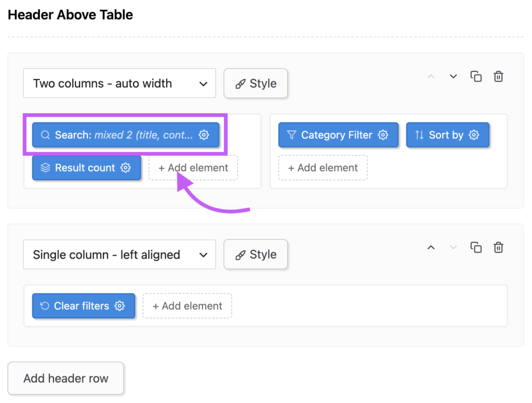This screenshot has height=403, width=532.
Task: Add element next to Result count
Action: coord(193,168)
